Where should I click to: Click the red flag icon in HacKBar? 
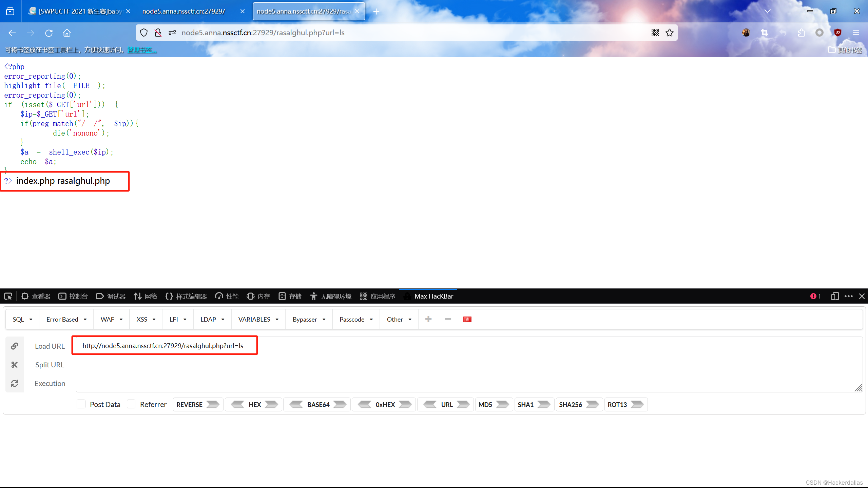coord(467,319)
